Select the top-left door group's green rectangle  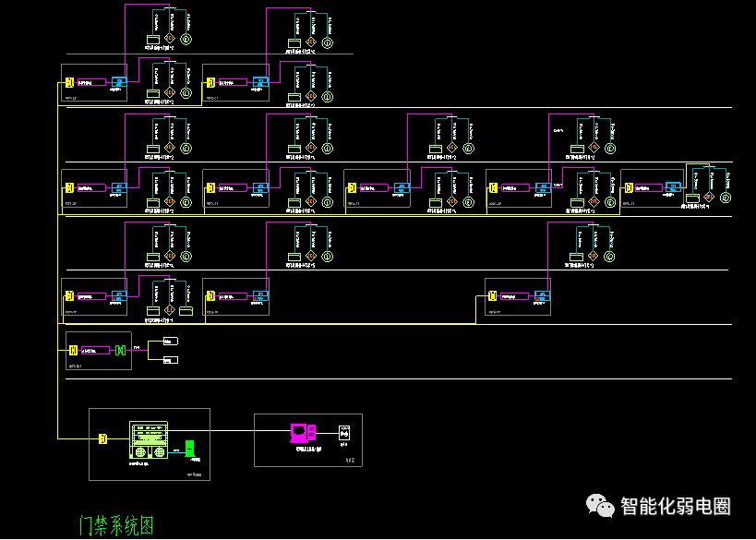[x=153, y=40]
